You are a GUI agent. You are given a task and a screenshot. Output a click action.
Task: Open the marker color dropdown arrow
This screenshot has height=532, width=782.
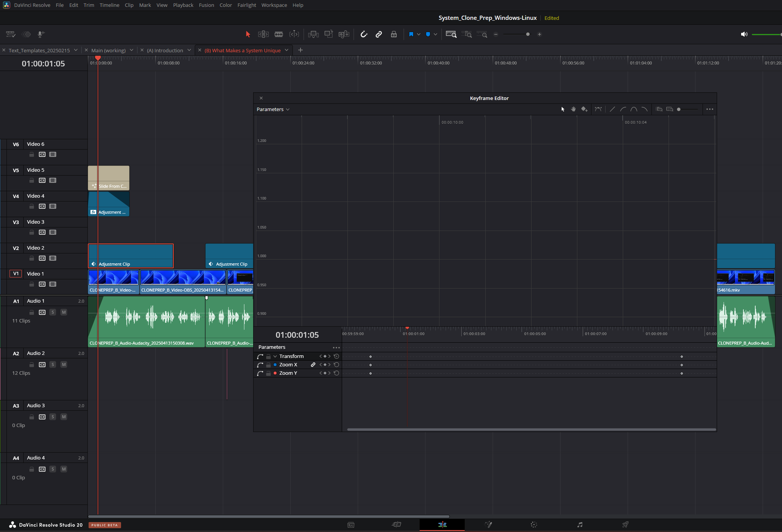[435, 34]
